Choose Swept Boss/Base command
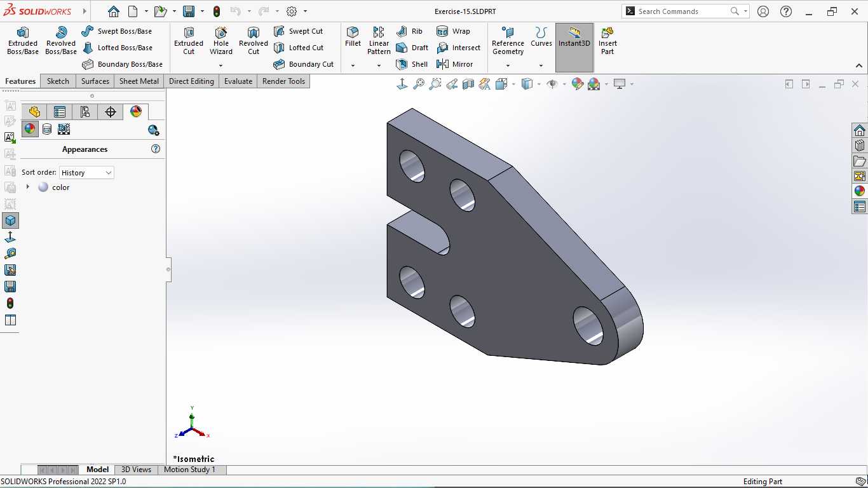 [x=117, y=31]
